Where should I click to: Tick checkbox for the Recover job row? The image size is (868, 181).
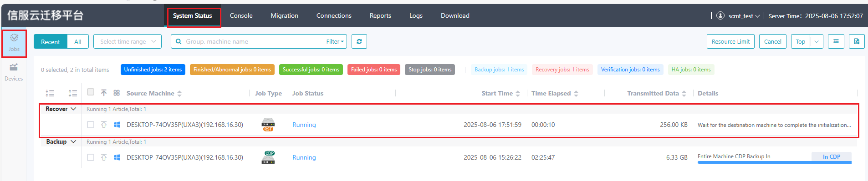(x=91, y=125)
